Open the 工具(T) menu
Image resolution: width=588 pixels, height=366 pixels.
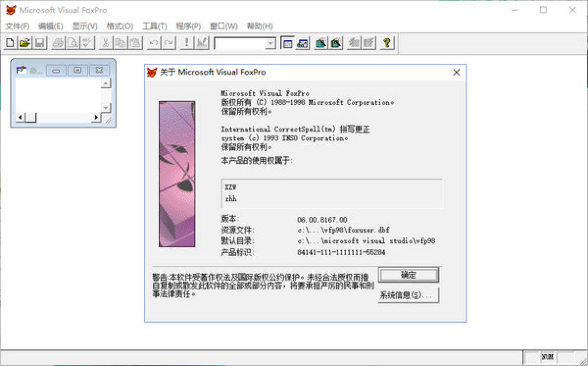pyautogui.click(x=154, y=26)
